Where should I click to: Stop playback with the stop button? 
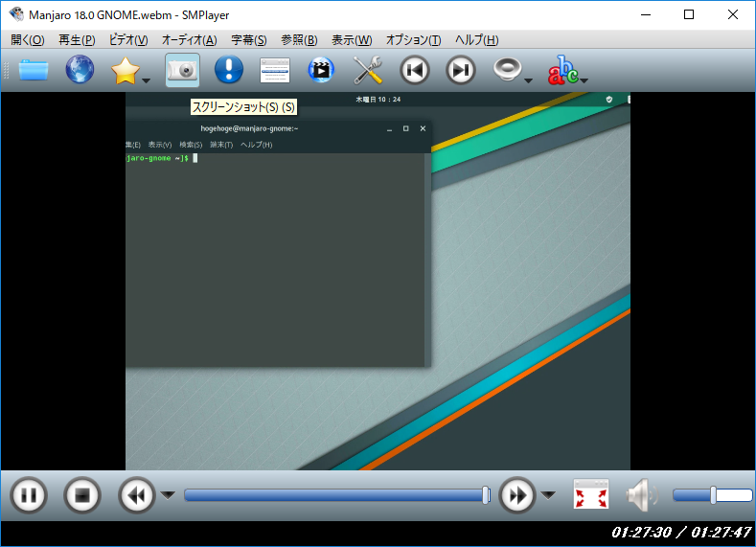(82, 495)
